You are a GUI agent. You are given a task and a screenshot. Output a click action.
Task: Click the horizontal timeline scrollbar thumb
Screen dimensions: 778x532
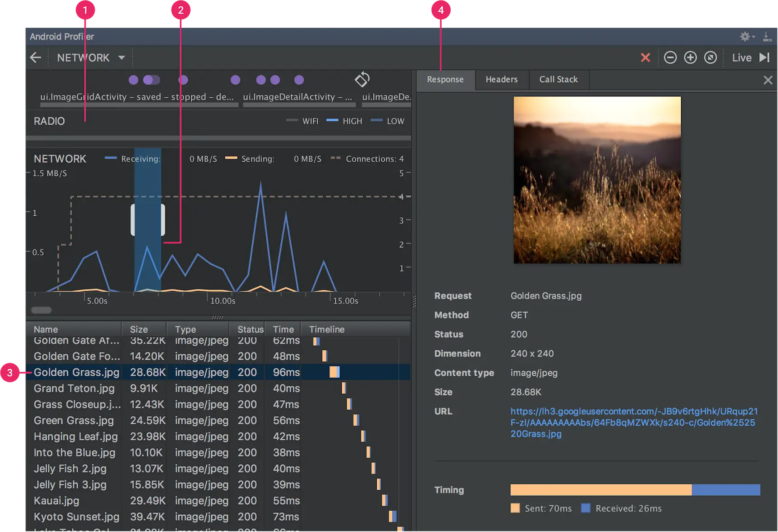point(41,310)
